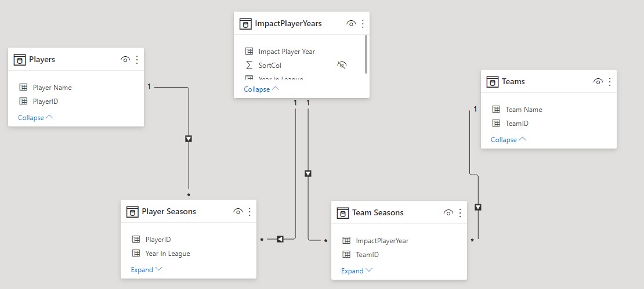Select the filter direction arrow on Players relationship
This screenshot has width=644, height=289.
(188, 139)
